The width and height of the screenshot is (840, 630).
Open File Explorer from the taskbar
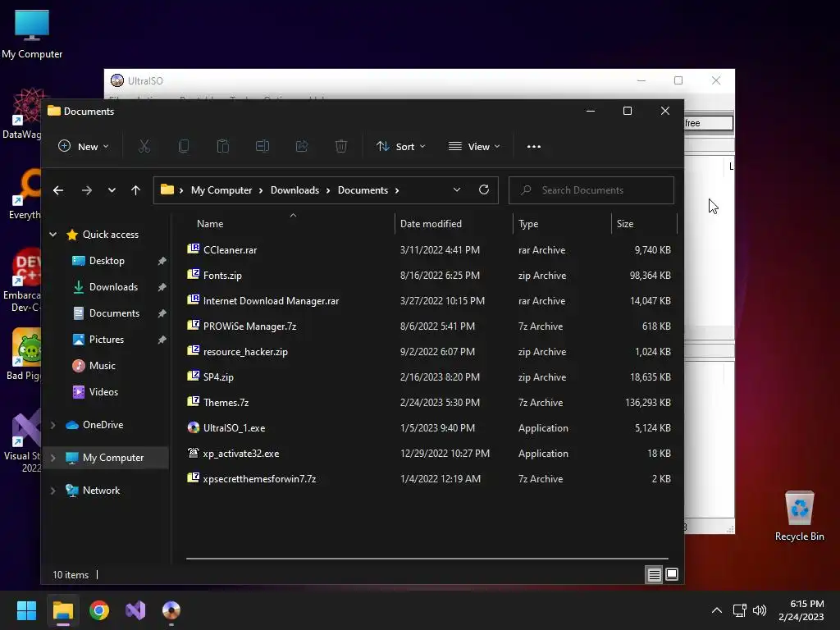[x=62, y=610]
